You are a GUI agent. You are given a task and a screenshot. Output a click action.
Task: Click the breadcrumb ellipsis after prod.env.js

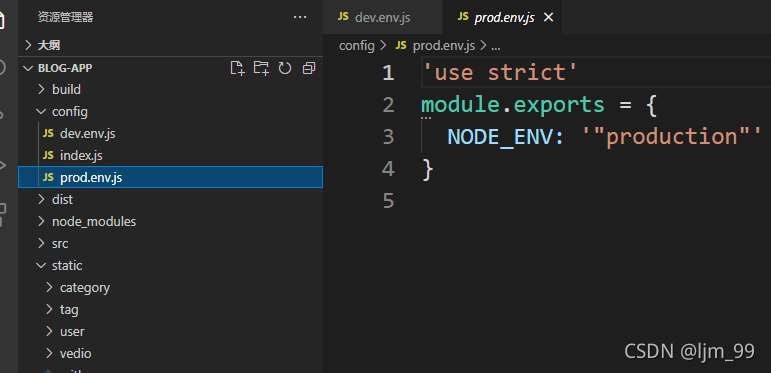coord(496,46)
